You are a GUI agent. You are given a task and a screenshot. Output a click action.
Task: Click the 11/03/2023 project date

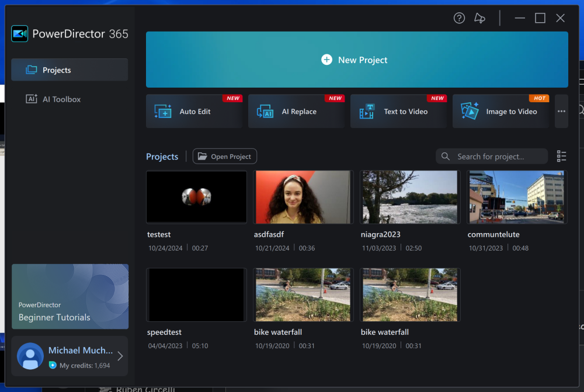[x=379, y=248]
